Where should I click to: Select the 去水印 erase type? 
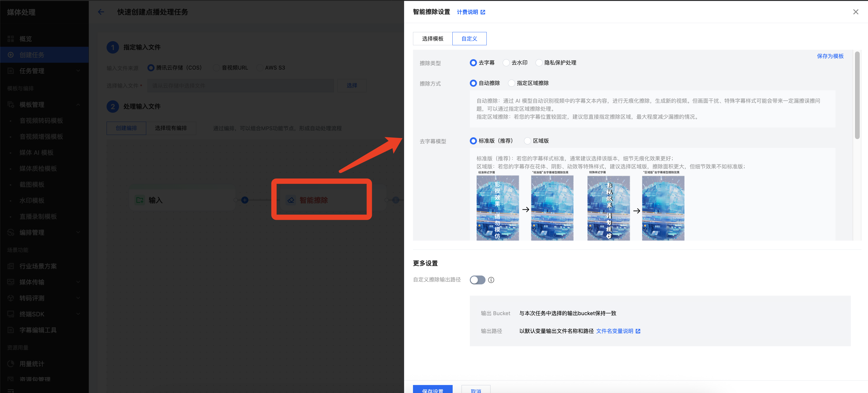[506, 63]
